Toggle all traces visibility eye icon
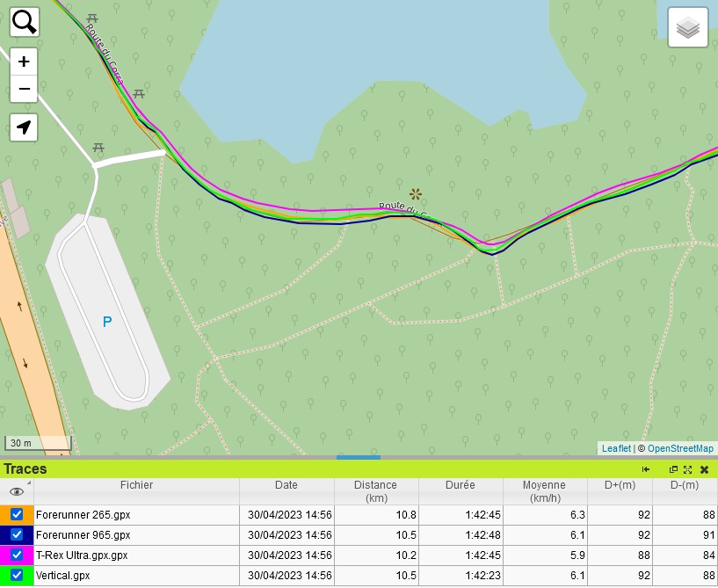 click(17, 491)
